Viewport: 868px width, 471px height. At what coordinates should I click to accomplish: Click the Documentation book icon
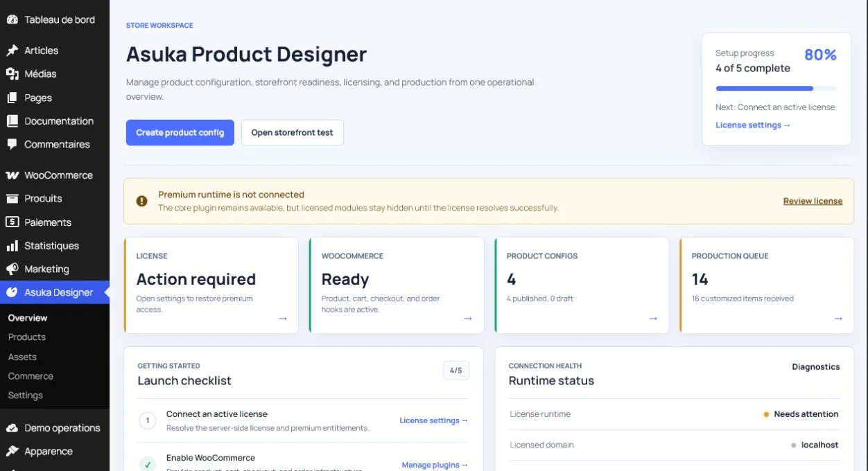click(x=12, y=121)
